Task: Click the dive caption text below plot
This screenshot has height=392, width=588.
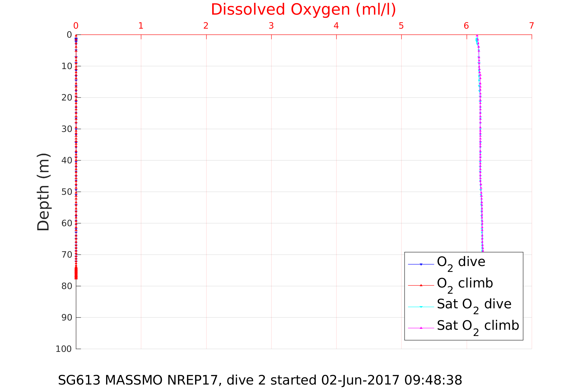Action: pyautogui.click(x=260, y=380)
